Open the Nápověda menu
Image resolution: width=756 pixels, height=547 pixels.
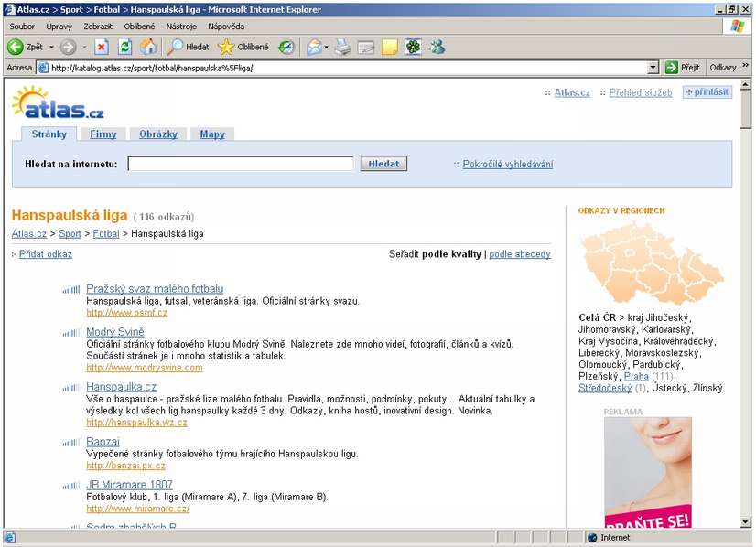226,26
